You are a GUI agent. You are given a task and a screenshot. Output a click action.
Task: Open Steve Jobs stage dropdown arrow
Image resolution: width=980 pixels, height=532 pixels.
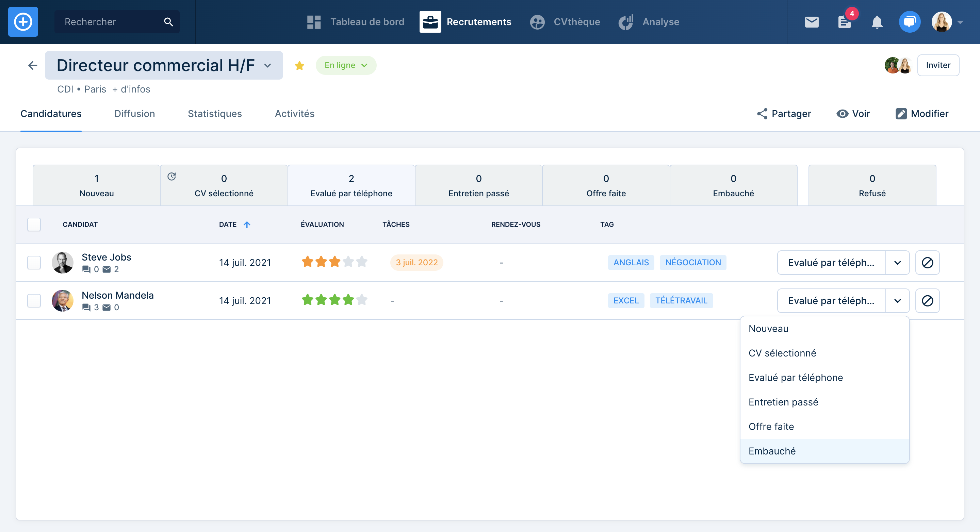(897, 262)
